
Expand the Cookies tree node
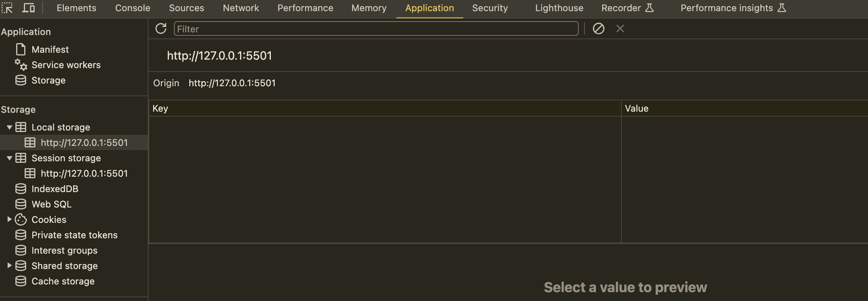10,219
